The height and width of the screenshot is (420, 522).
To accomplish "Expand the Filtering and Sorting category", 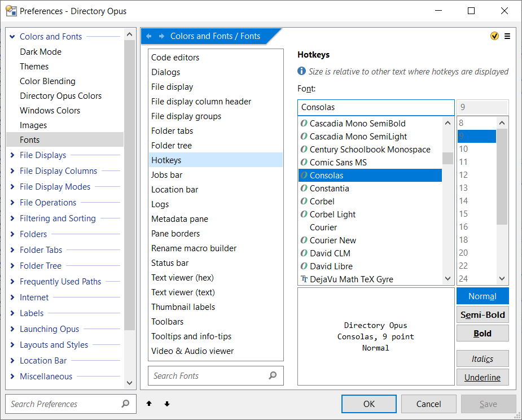I will click(x=12, y=218).
